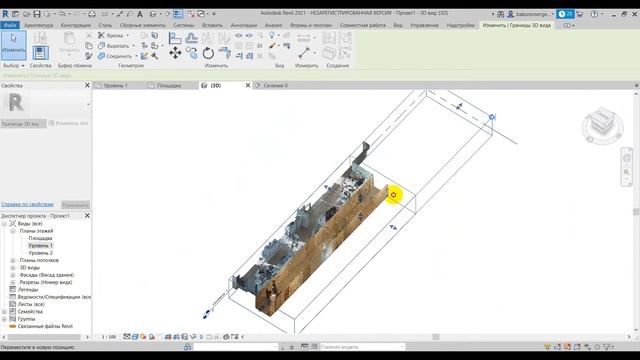The height and width of the screenshot is (360, 640).
Task: Expand the 3D виды tree node
Action: click(12, 268)
